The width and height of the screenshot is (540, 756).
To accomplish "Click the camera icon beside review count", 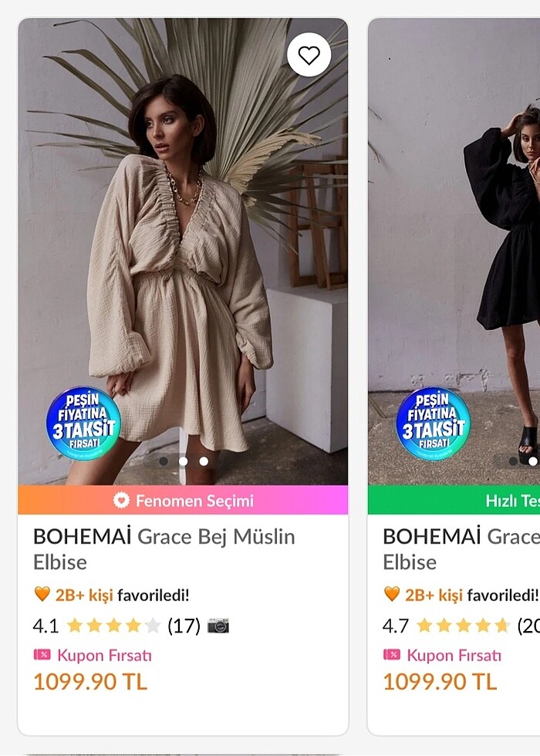I will tap(218, 626).
